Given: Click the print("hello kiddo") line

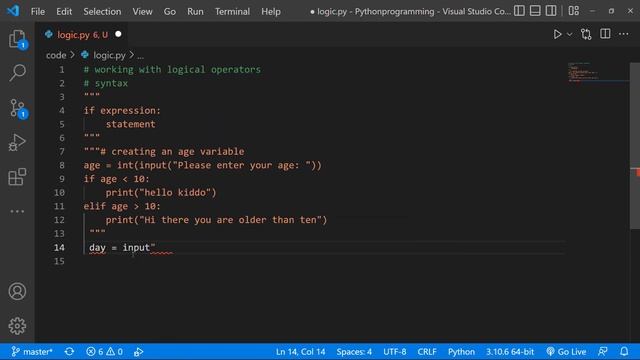Looking at the screenshot, I should tap(161, 192).
